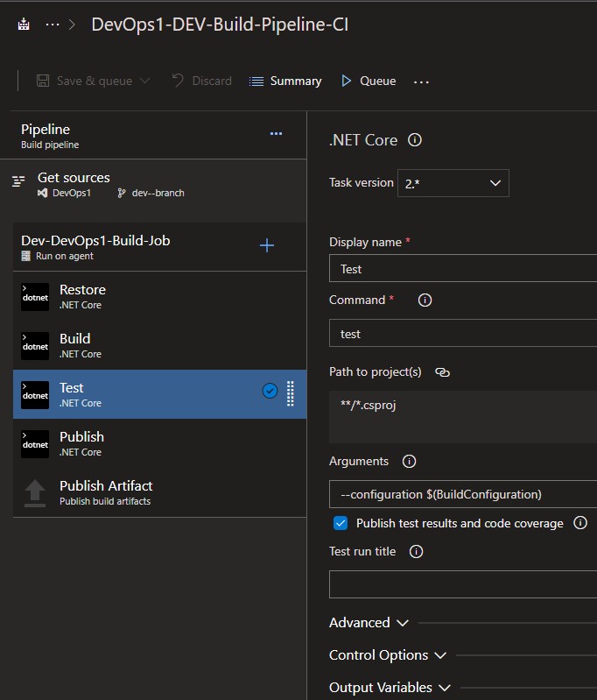Click the Get sources list icon
This screenshot has height=700, width=597.
coord(18,181)
